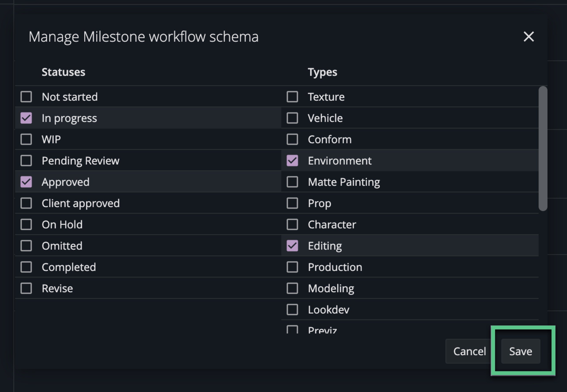Screen dimensions: 567x392
Task: Tick the Client approved checkbox
Action: 26,203
